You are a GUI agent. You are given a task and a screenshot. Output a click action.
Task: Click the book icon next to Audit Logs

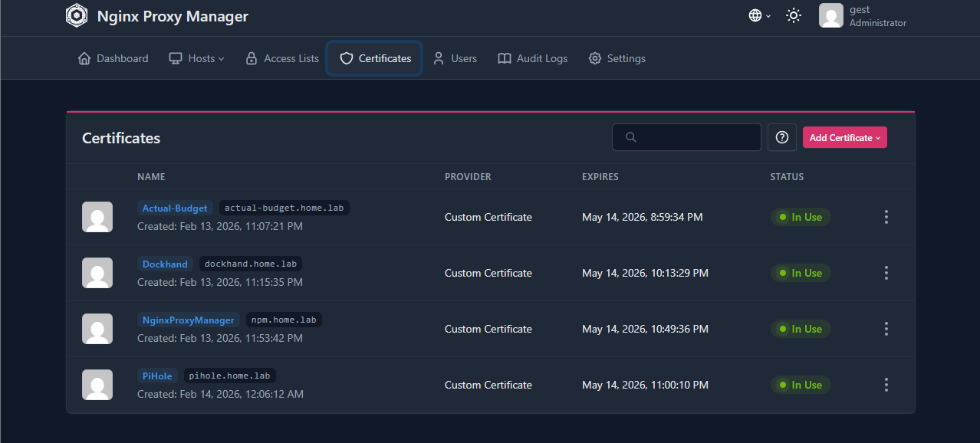504,57
